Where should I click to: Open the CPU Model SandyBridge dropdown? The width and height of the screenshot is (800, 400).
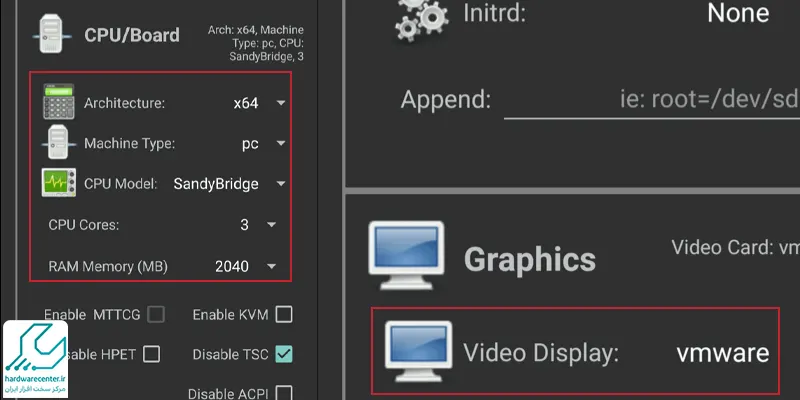pyautogui.click(x=229, y=184)
